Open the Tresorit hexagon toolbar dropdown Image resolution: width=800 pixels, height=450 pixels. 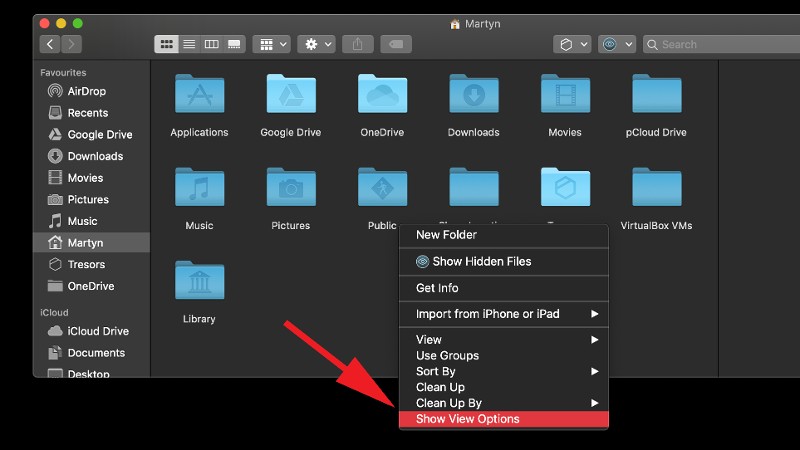(x=572, y=44)
